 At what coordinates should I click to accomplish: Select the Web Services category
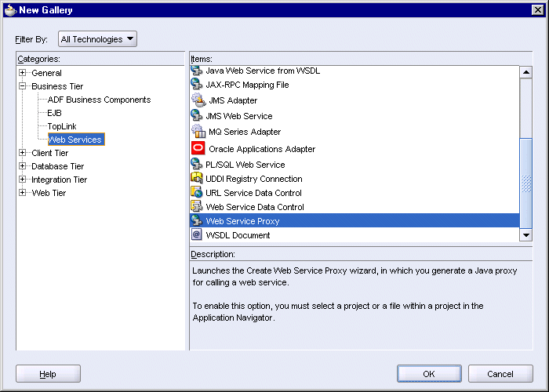click(x=76, y=140)
